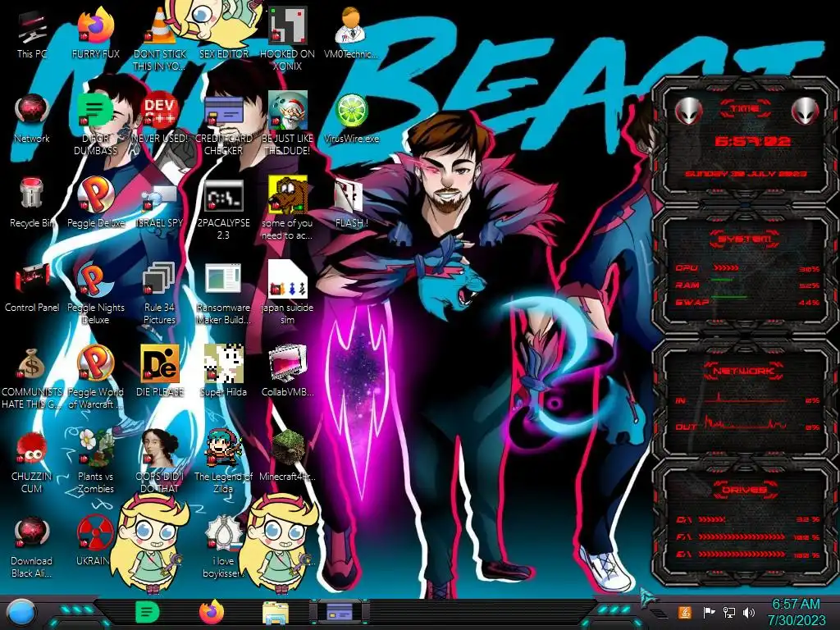
Task: Open Firefox from the taskbar
Action: (x=212, y=612)
